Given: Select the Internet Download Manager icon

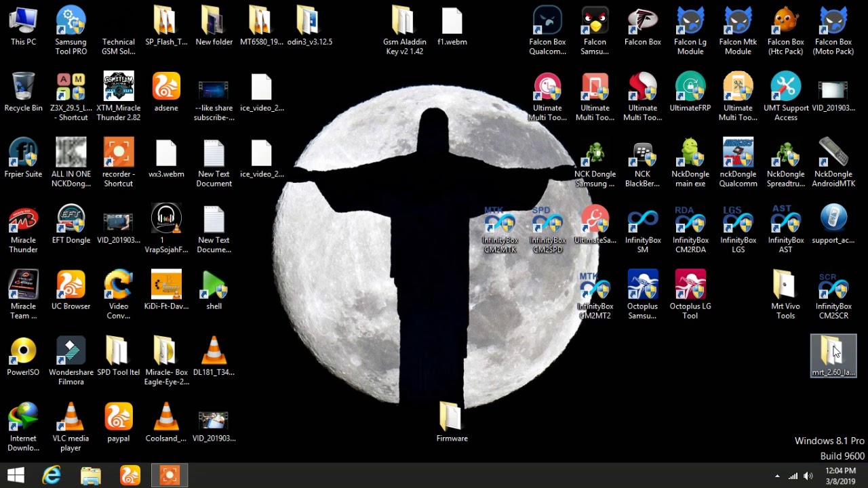Looking at the screenshot, I should click(23, 427).
